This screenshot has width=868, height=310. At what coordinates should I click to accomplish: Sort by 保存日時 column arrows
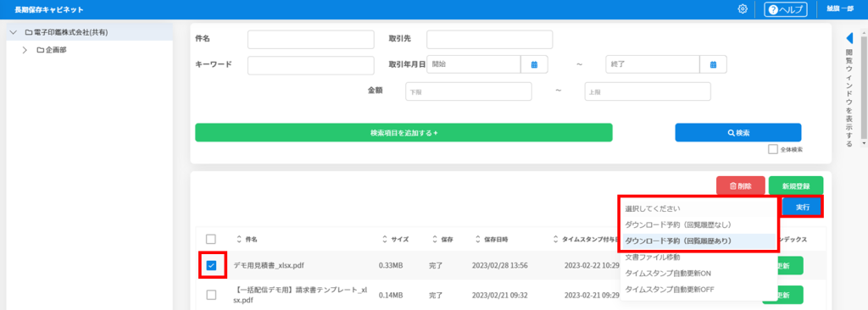479,239
